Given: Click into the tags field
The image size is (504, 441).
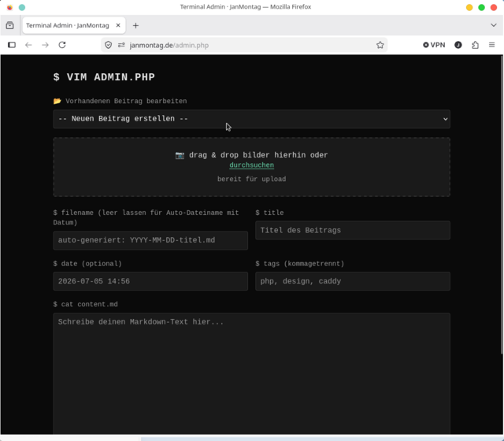Looking at the screenshot, I should click(x=353, y=281).
